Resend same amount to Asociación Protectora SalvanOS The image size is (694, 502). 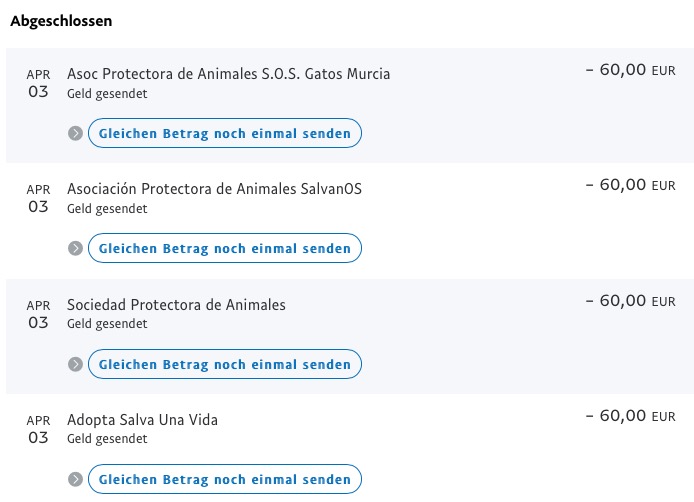click(225, 248)
